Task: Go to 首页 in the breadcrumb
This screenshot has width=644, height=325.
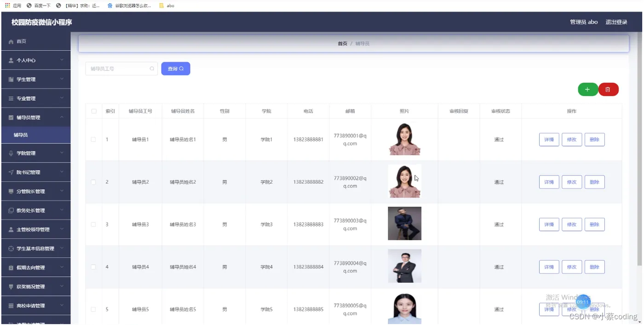Action: pyautogui.click(x=342, y=44)
